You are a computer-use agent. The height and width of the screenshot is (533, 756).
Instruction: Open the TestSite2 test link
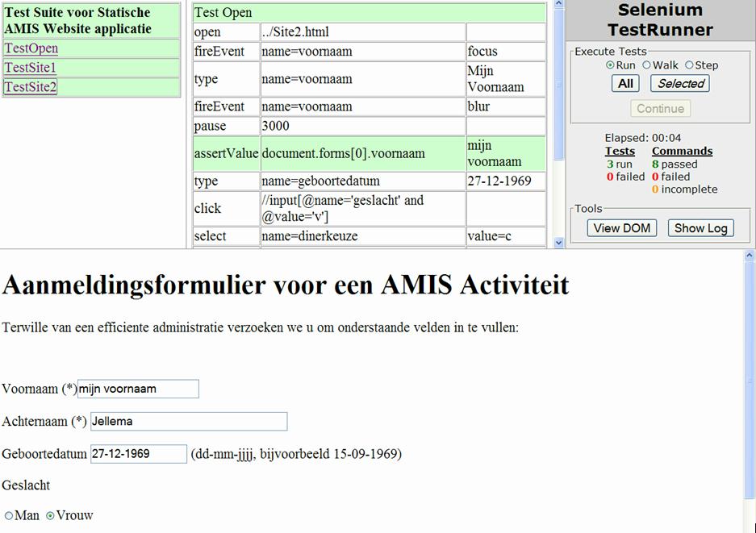(31, 87)
